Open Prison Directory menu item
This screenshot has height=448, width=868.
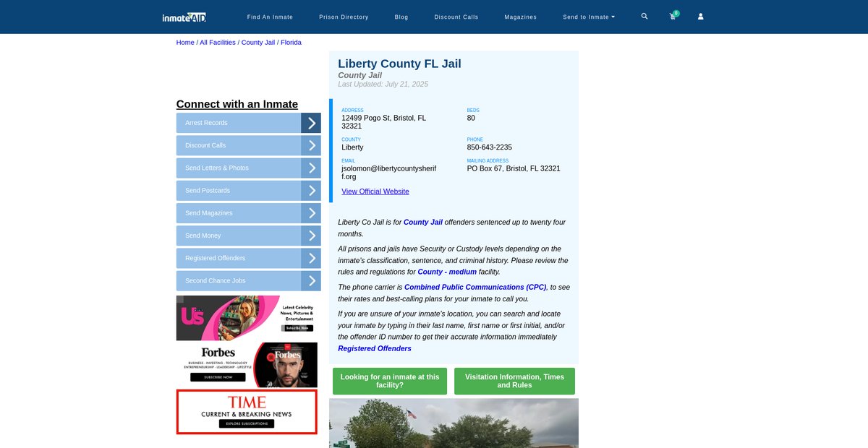344,17
